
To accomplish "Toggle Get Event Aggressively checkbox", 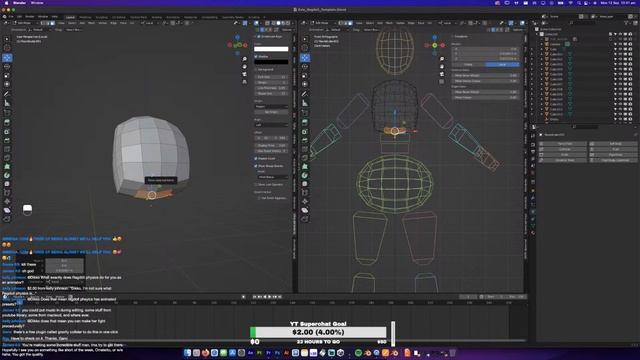I will click(259, 198).
